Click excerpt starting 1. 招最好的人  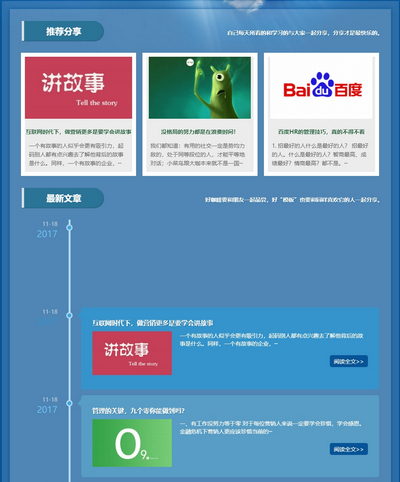click(x=320, y=155)
